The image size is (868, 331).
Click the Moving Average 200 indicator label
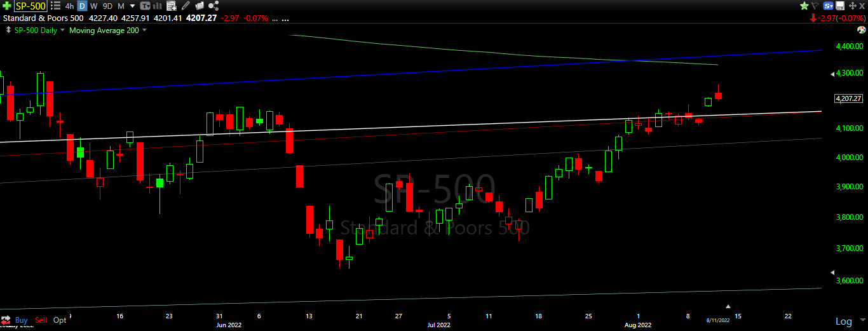pyautogui.click(x=104, y=30)
